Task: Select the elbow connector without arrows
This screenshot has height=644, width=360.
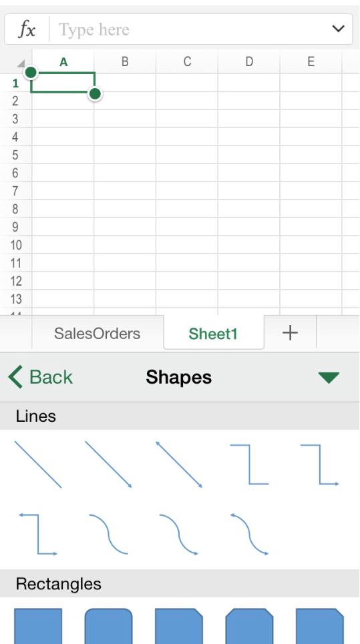Action: coord(249,464)
